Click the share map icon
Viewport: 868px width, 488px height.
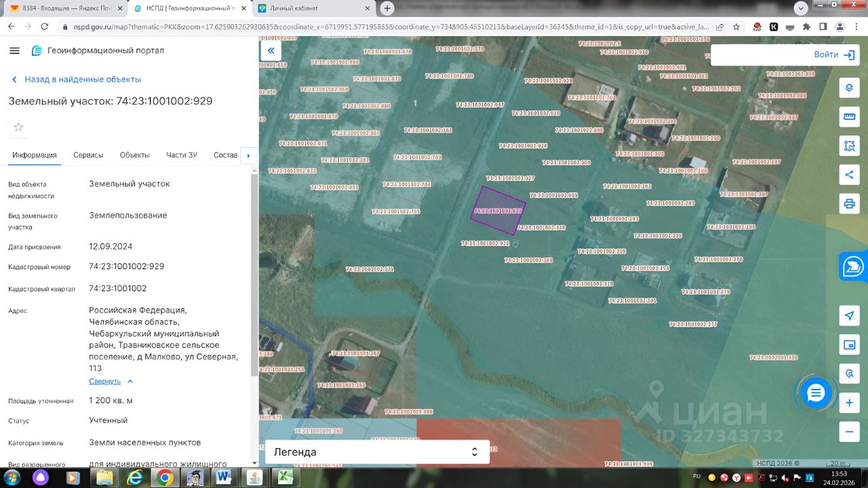click(x=848, y=174)
